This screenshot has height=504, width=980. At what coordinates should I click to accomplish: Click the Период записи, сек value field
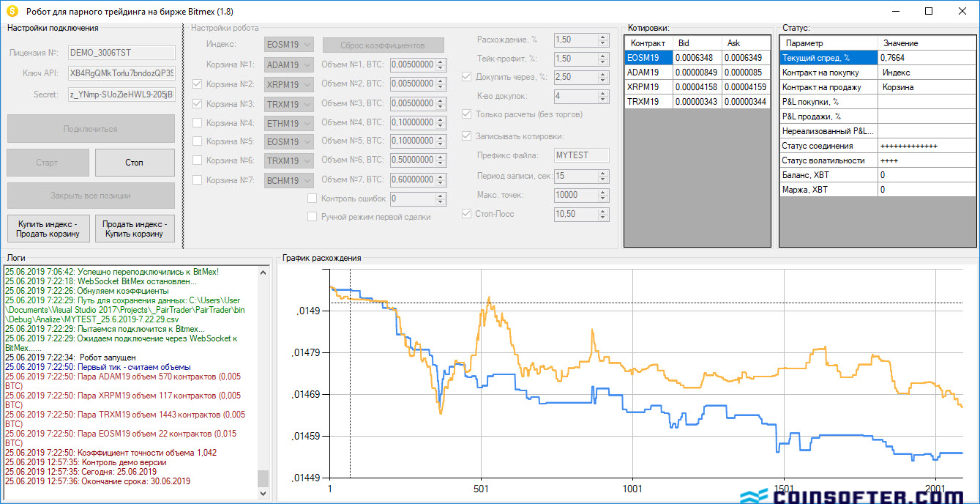pos(581,176)
